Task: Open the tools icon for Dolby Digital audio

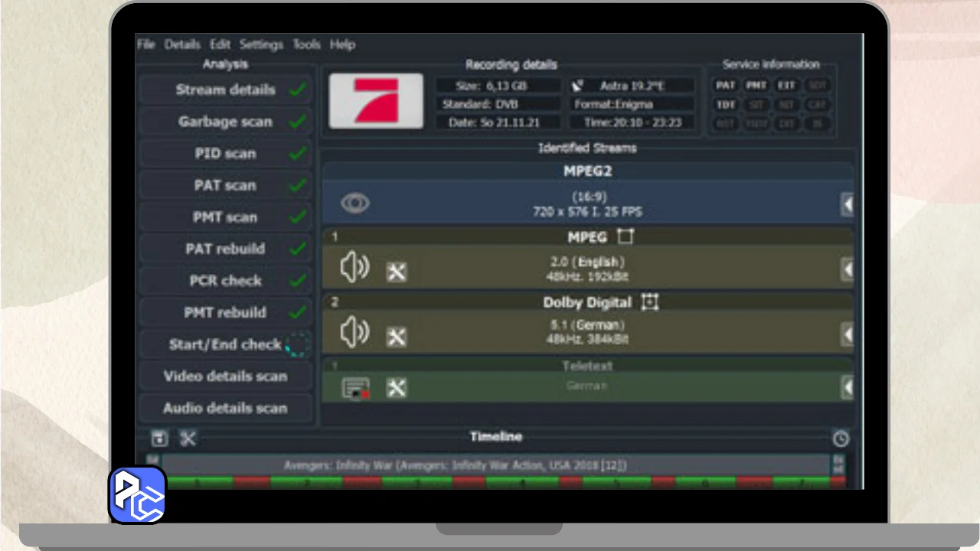Action: click(x=396, y=337)
